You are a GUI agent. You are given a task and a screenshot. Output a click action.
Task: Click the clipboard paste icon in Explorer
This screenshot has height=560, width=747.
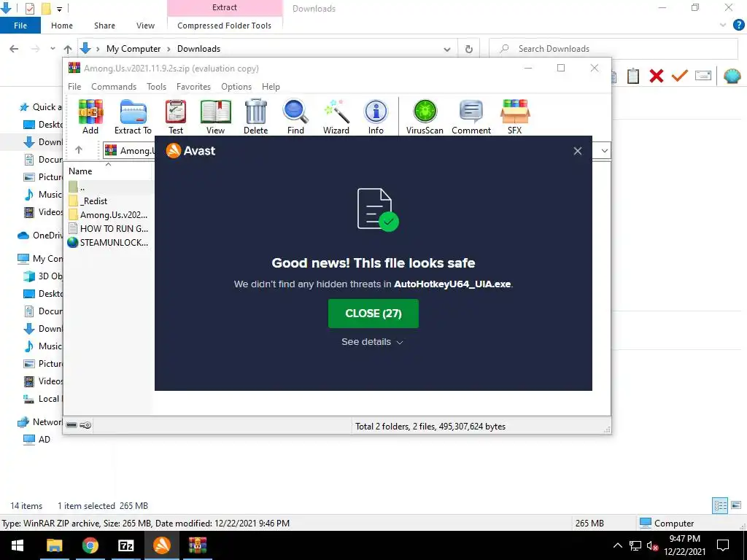coord(633,76)
